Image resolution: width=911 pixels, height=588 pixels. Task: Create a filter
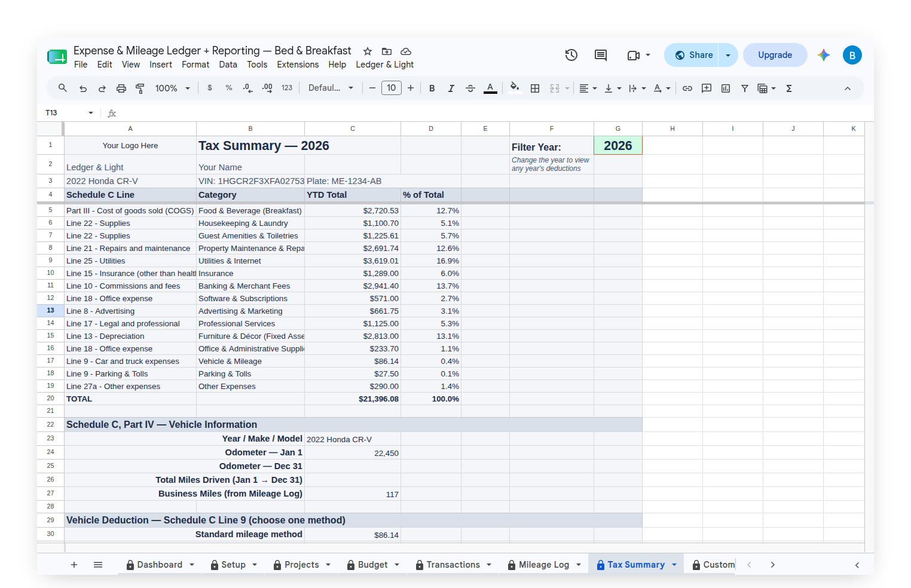pos(745,88)
